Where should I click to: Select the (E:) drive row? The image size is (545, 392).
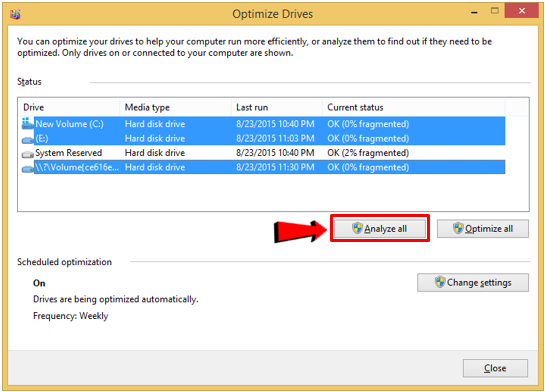click(263, 138)
